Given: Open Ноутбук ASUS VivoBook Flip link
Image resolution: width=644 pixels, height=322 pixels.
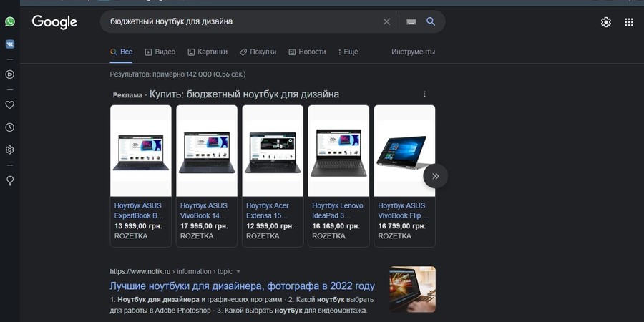Looking at the screenshot, I should point(404,210).
